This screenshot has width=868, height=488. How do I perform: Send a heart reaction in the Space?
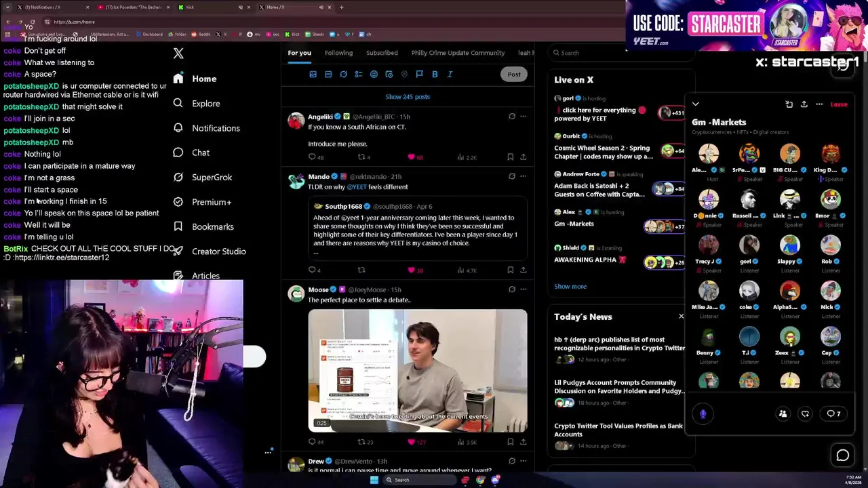805,413
